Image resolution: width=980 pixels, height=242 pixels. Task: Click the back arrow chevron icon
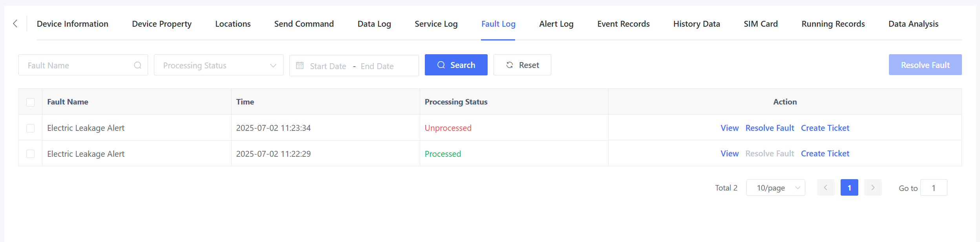click(15, 24)
